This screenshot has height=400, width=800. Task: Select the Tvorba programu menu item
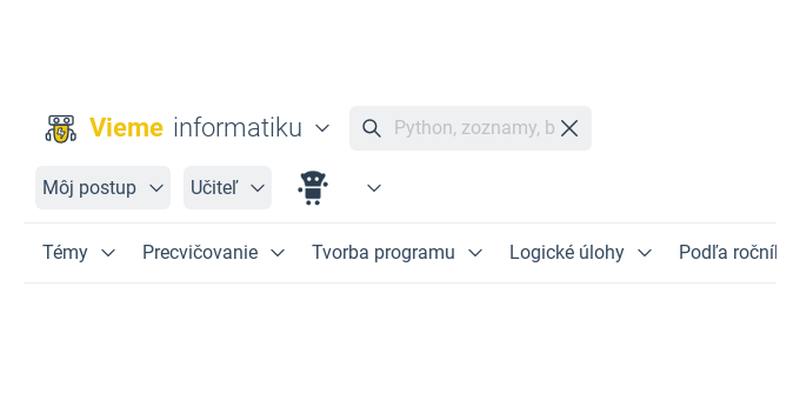383,253
